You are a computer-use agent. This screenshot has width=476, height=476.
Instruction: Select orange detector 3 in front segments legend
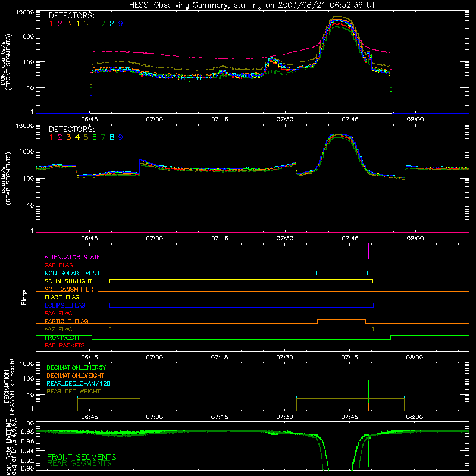(x=68, y=23)
